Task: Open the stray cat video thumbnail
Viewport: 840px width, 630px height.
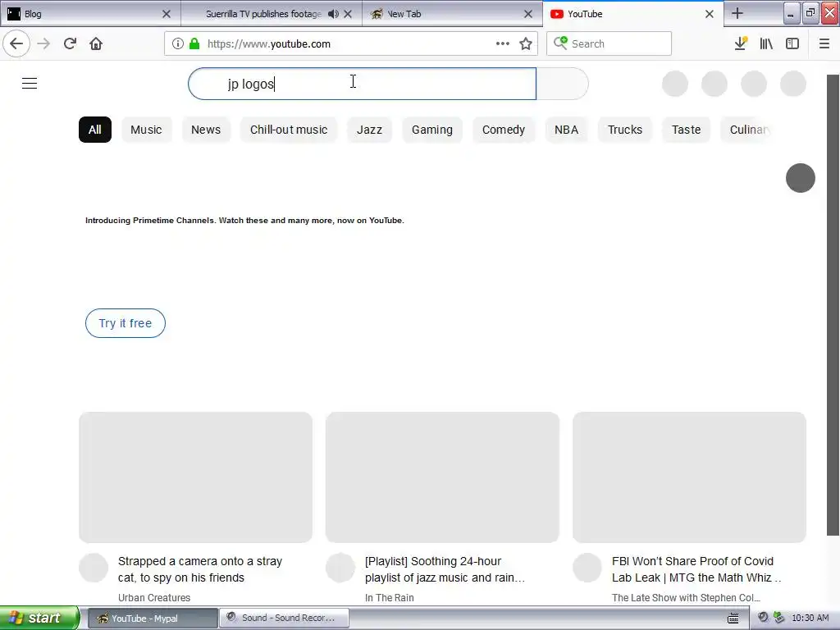Action: 195,477
